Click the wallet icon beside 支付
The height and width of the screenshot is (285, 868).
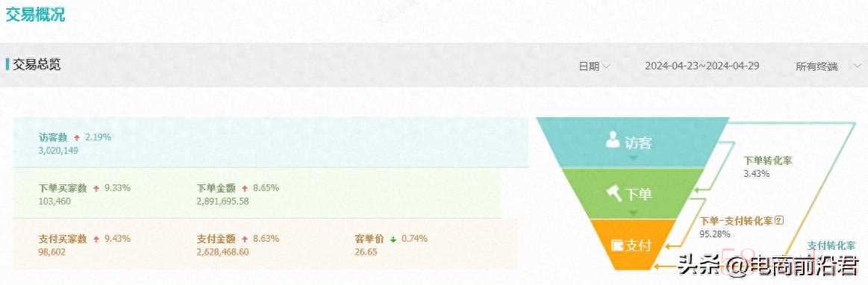(617, 245)
